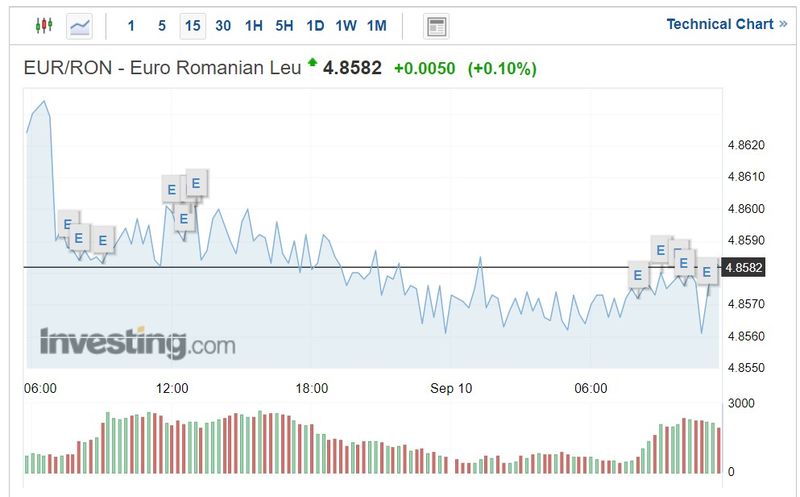
Task: Select the 15 minute interval
Action: point(193,26)
